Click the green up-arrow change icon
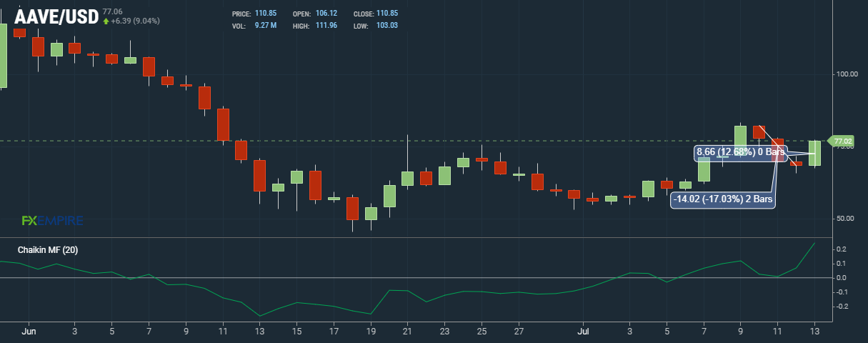Image resolution: width=868 pixels, height=343 pixels. point(106,21)
